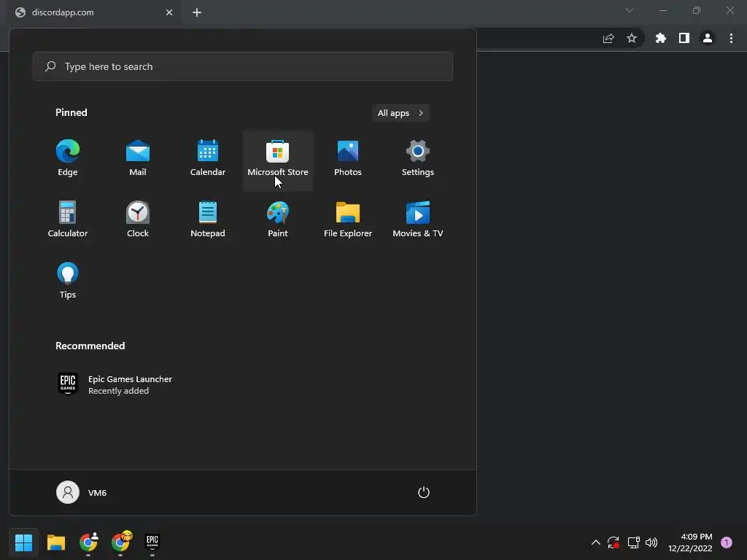Open Chrome's three-dot menu
The height and width of the screenshot is (560, 747).
731,38
